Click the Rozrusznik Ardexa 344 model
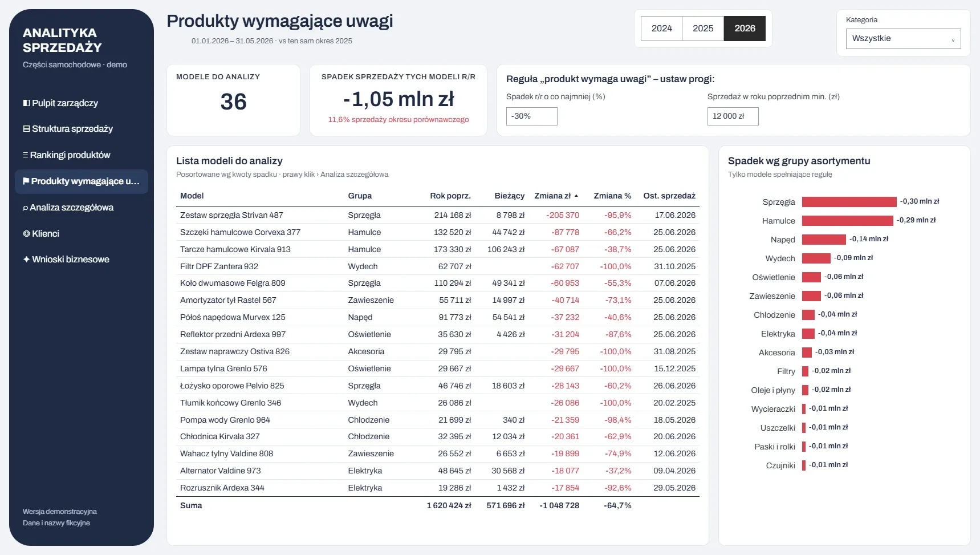 click(x=222, y=488)
